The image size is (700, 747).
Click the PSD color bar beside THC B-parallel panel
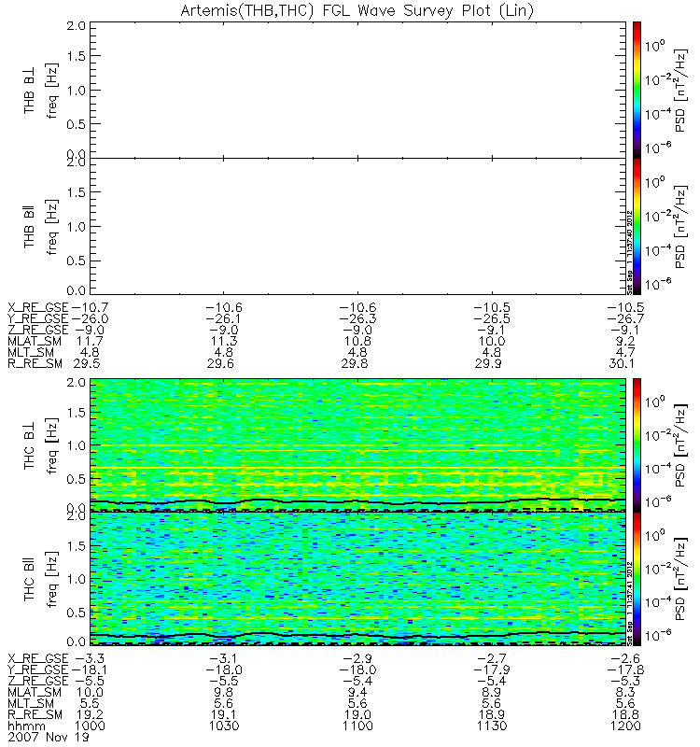point(637,578)
